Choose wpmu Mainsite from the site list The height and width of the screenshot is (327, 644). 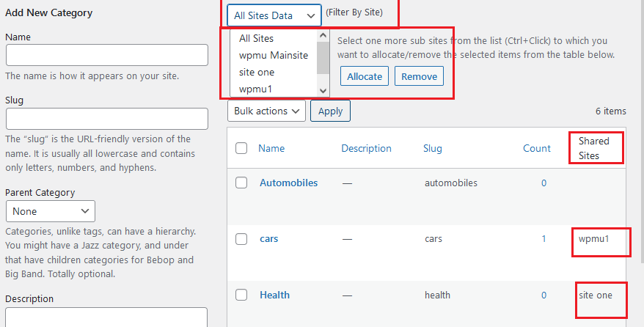273,55
